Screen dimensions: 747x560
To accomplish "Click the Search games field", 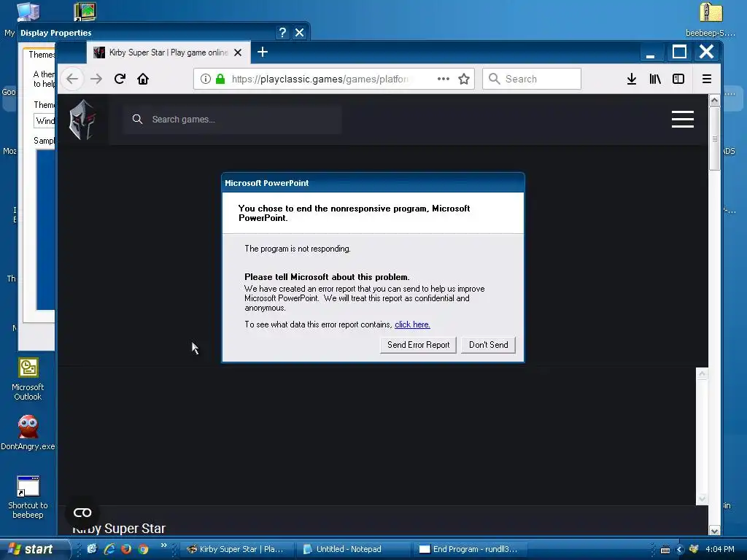I will (x=232, y=120).
